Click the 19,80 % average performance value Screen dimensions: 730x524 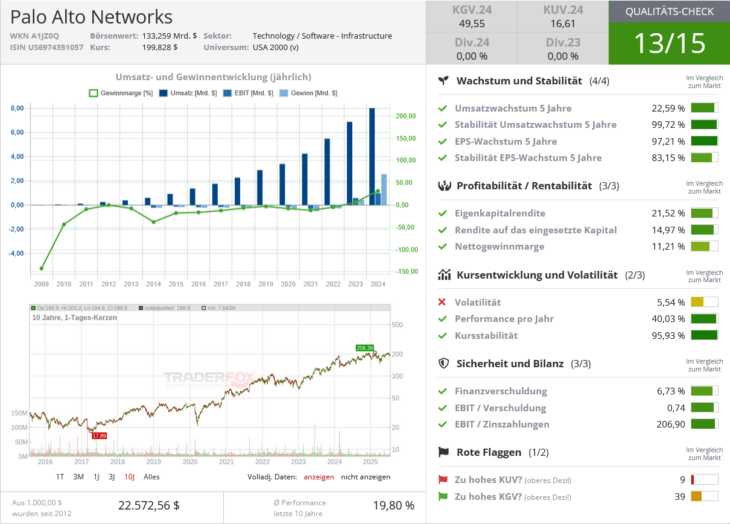point(393,506)
